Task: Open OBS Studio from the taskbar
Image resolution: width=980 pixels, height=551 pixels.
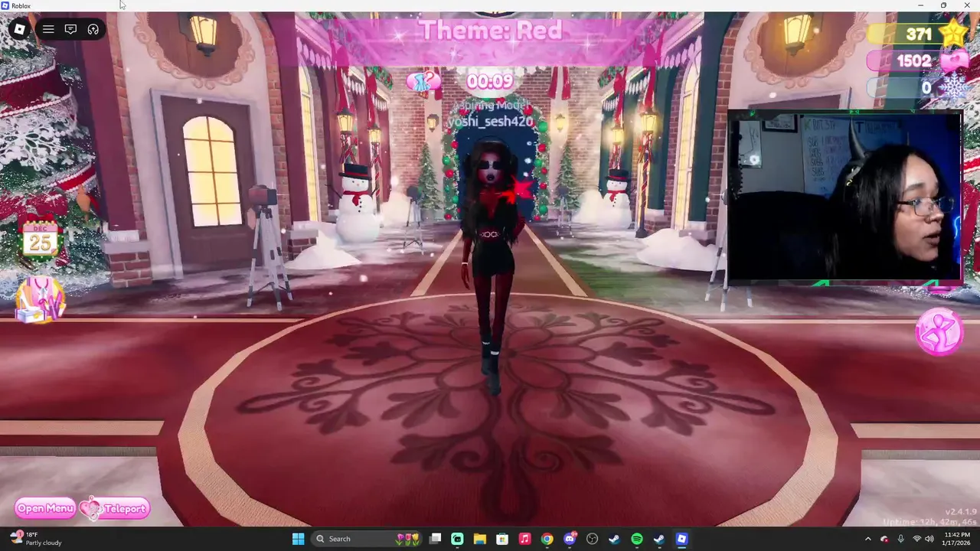Action: pyautogui.click(x=591, y=539)
